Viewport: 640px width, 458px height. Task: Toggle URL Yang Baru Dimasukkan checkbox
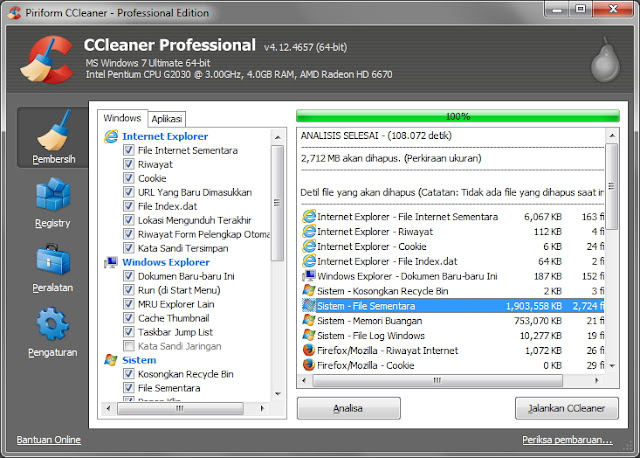tap(129, 192)
